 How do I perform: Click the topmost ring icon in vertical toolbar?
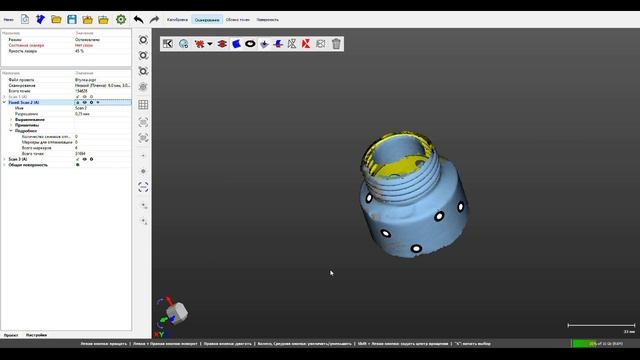tap(143, 40)
